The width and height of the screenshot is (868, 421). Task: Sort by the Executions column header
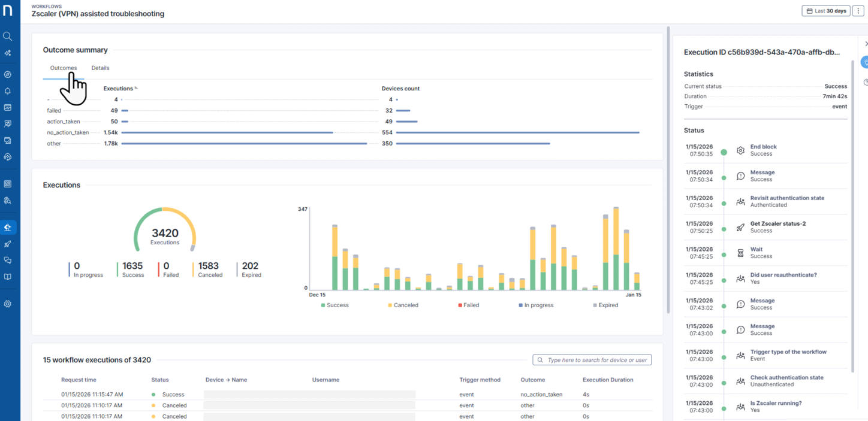[x=118, y=89]
